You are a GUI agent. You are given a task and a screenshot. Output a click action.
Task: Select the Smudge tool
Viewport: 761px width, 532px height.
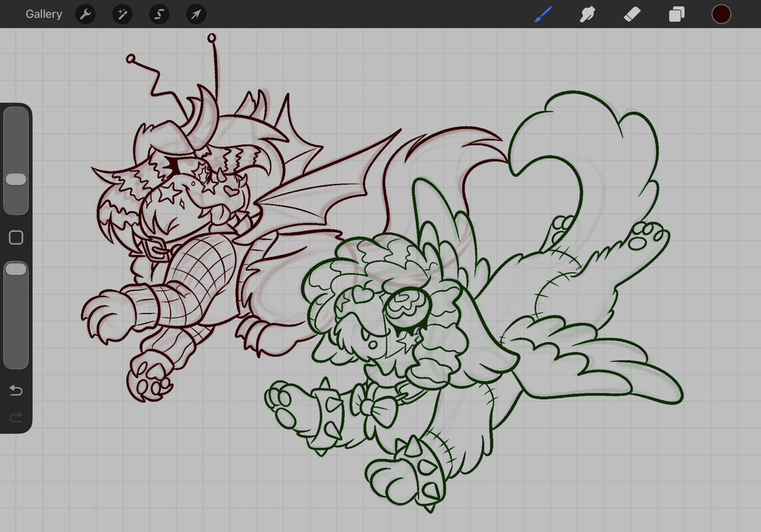[587, 14]
